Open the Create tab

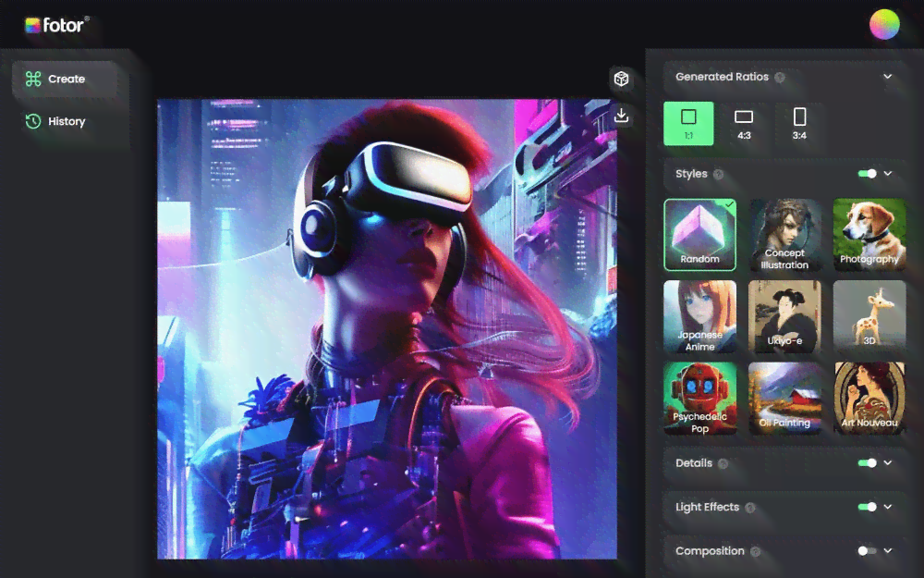65,79
